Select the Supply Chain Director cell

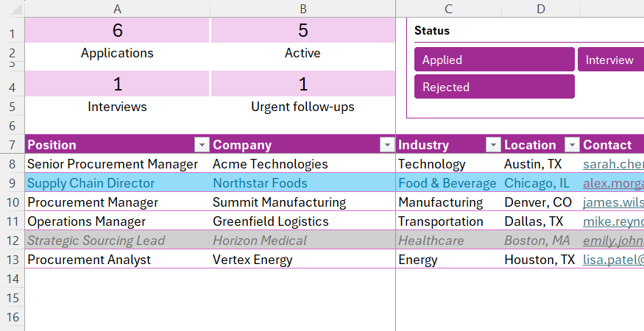pyautogui.click(x=118, y=183)
